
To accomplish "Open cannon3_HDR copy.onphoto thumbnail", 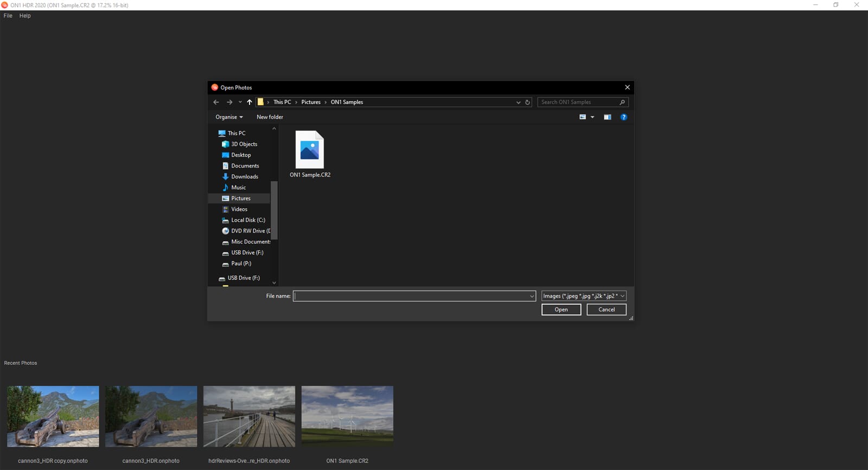I will tap(53, 416).
